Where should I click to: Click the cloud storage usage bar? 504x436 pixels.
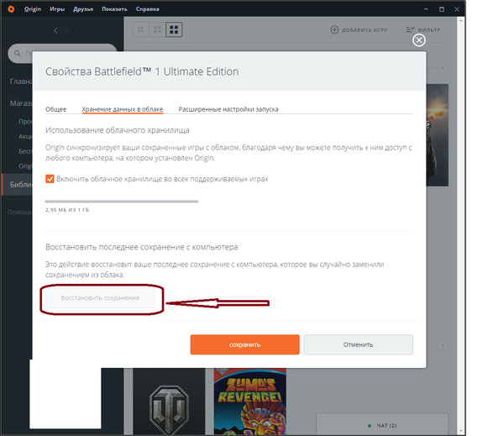[x=122, y=202]
